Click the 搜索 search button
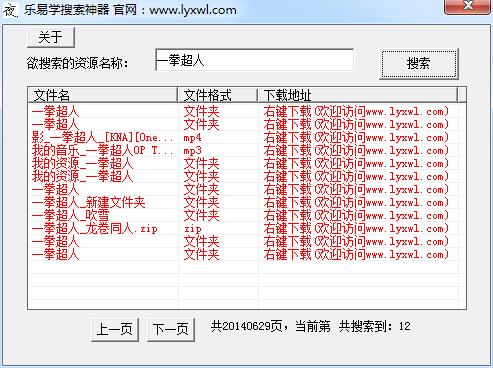Viewport: 493px width, 368px height. (x=419, y=63)
